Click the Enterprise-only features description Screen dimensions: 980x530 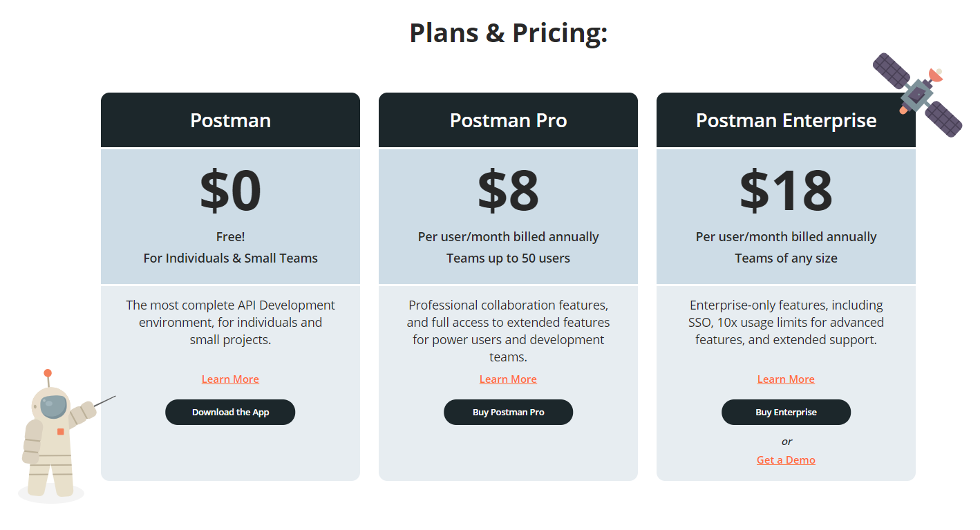pyautogui.click(x=786, y=322)
